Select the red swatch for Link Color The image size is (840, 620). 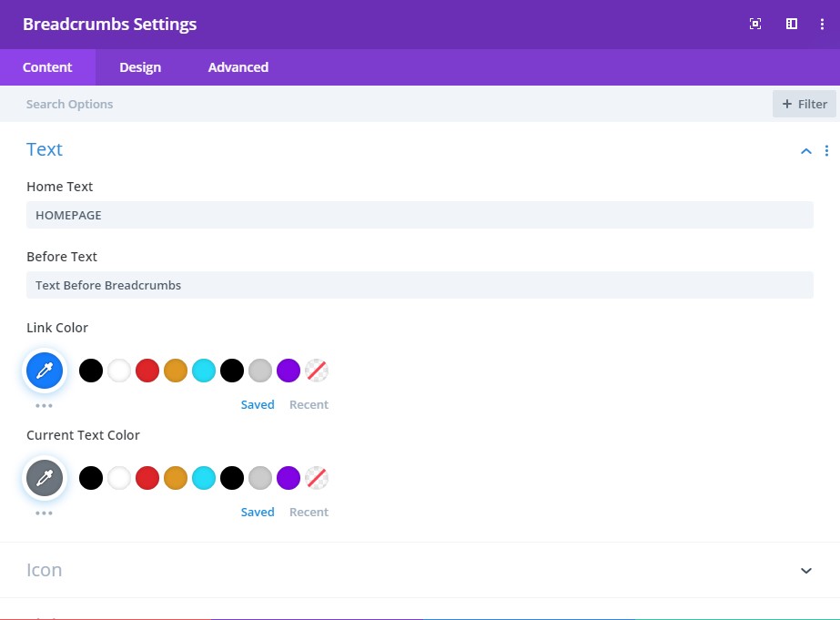(147, 371)
